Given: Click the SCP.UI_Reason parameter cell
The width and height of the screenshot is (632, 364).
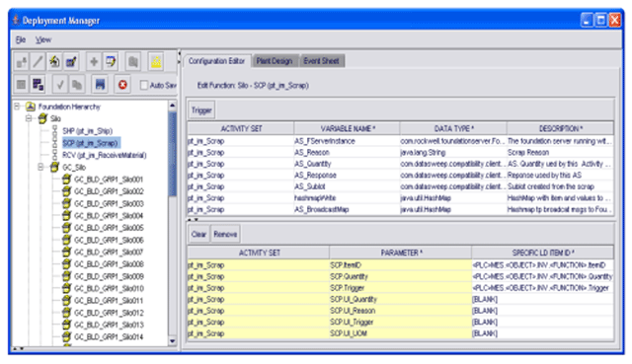Looking at the screenshot, I should pos(401,311).
